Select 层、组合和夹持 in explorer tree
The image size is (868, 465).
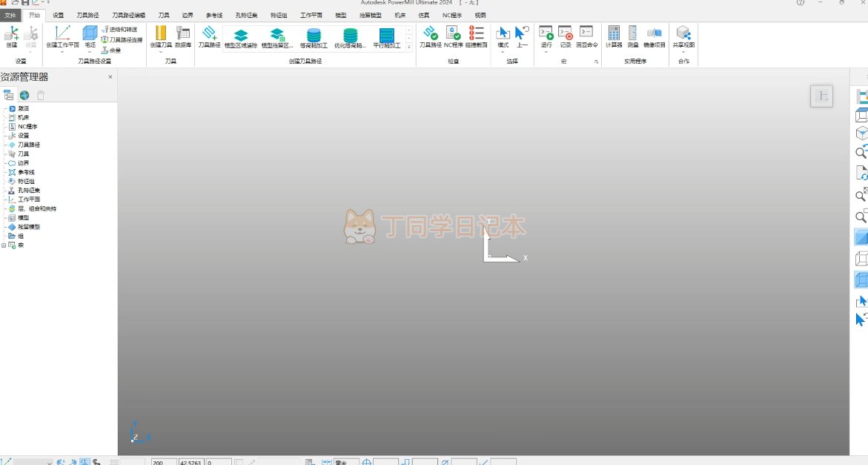point(36,208)
